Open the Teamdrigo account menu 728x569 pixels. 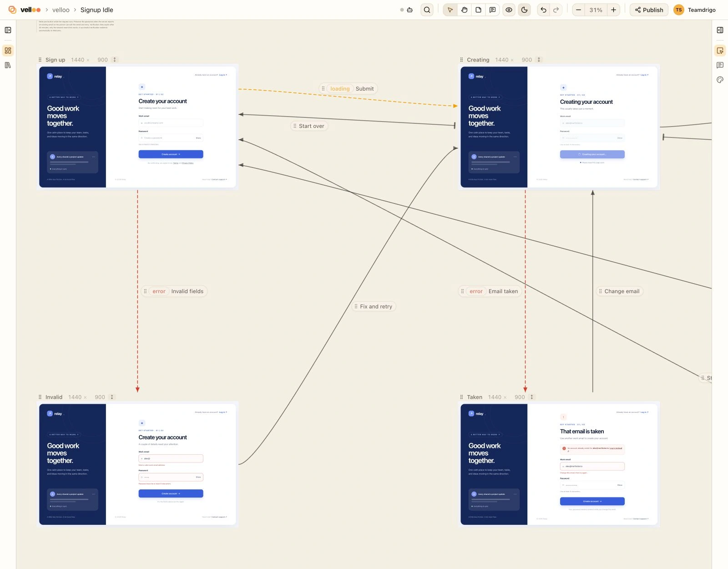point(695,10)
